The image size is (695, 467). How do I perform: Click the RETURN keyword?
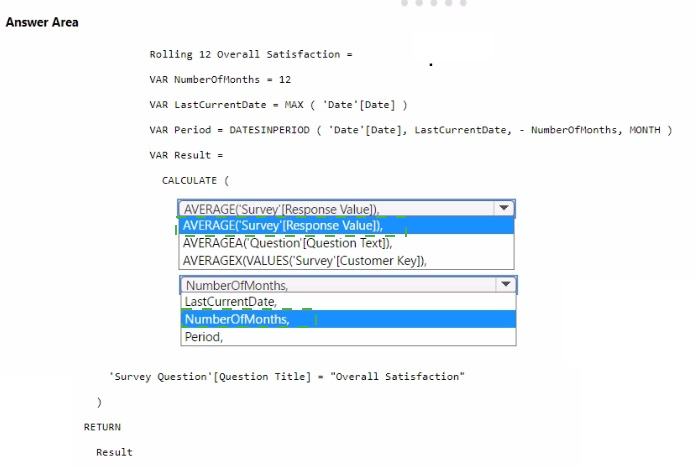click(102, 426)
